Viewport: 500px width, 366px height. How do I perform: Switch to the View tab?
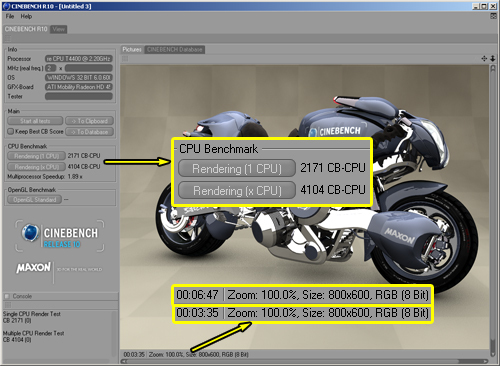59,29
